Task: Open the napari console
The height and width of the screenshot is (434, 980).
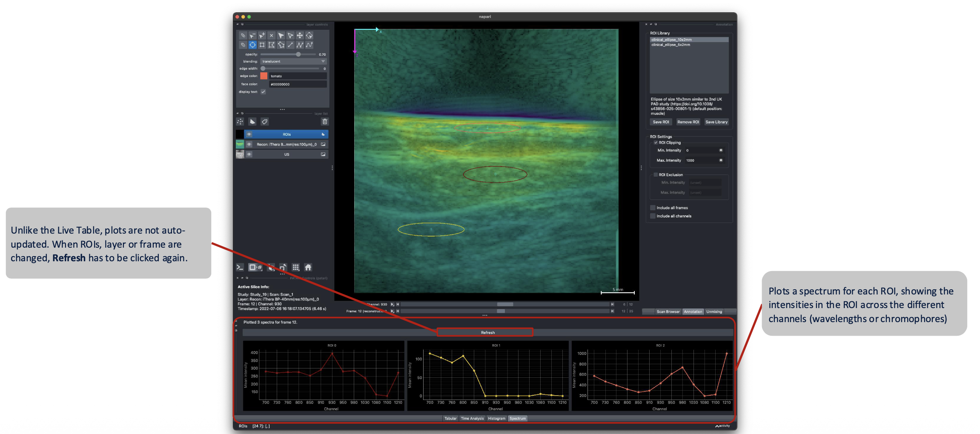Action: click(x=240, y=267)
